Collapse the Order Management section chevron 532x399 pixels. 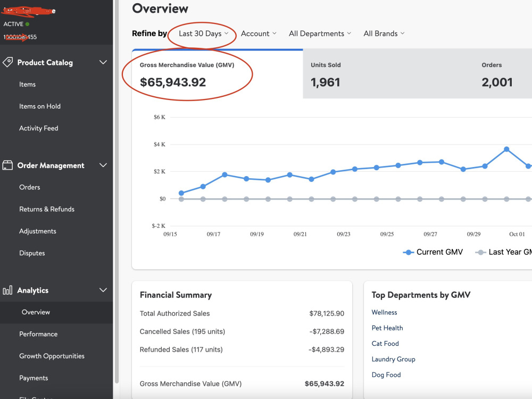pyautogui.click(x=103, y=165)
